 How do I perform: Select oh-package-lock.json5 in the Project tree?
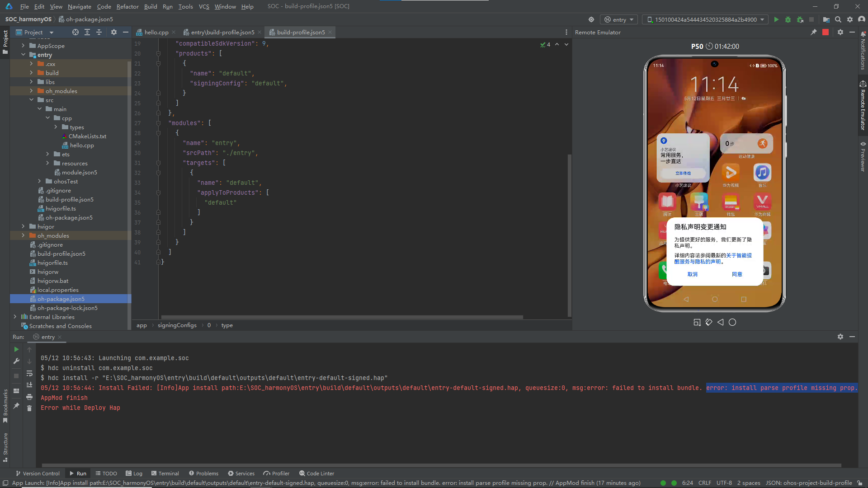[x=68, y=308]
